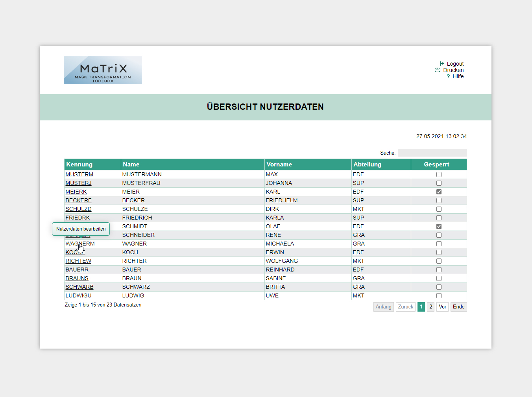Image resolution: width=532 pixels, height=397 pixels.
Task: Click the Vor next-page button
Action: (x=442, y=307)
